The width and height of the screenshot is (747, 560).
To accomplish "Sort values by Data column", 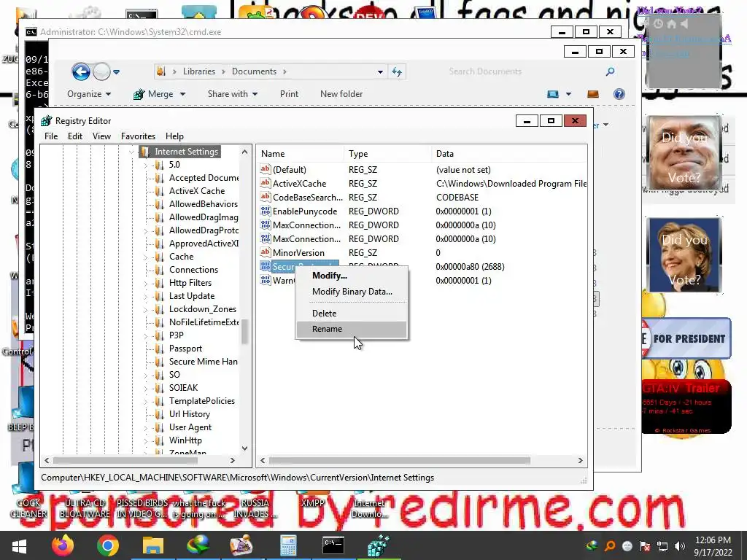I will click(x=508, y=154).
